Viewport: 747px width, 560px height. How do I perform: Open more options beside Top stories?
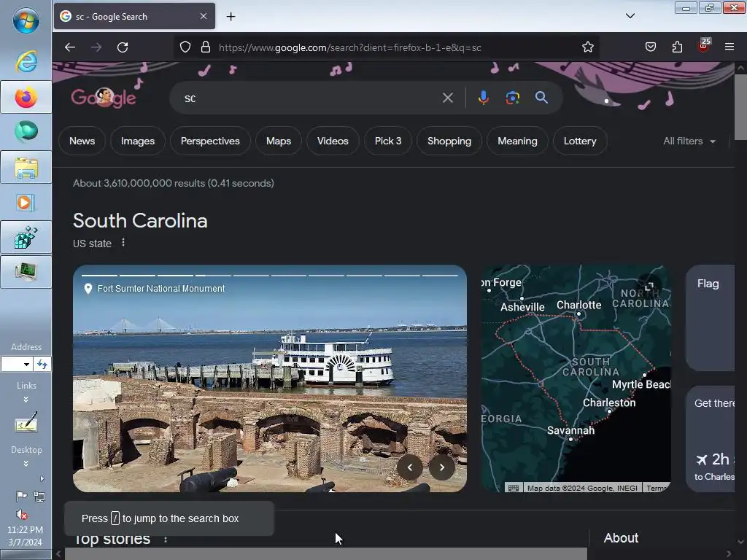pyautogui.click(x=166, y=540)
